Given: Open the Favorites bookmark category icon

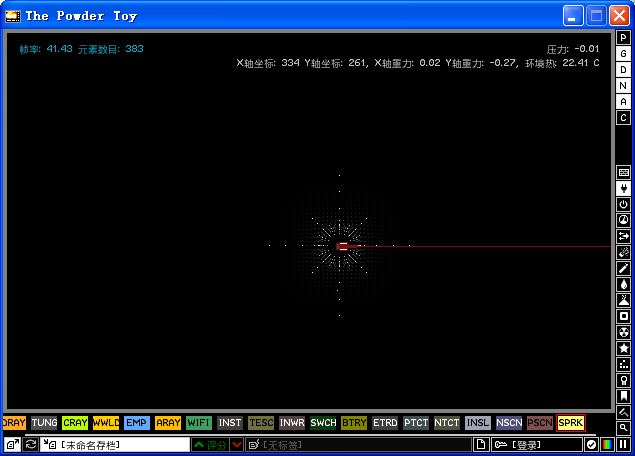Looking at the screenshot, I should click(624, 396).
